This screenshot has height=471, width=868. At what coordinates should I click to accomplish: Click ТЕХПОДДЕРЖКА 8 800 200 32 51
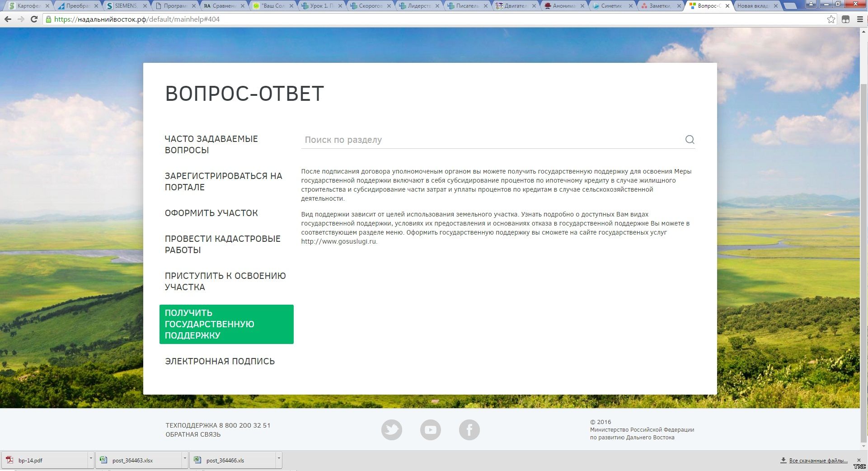(218, 425)
